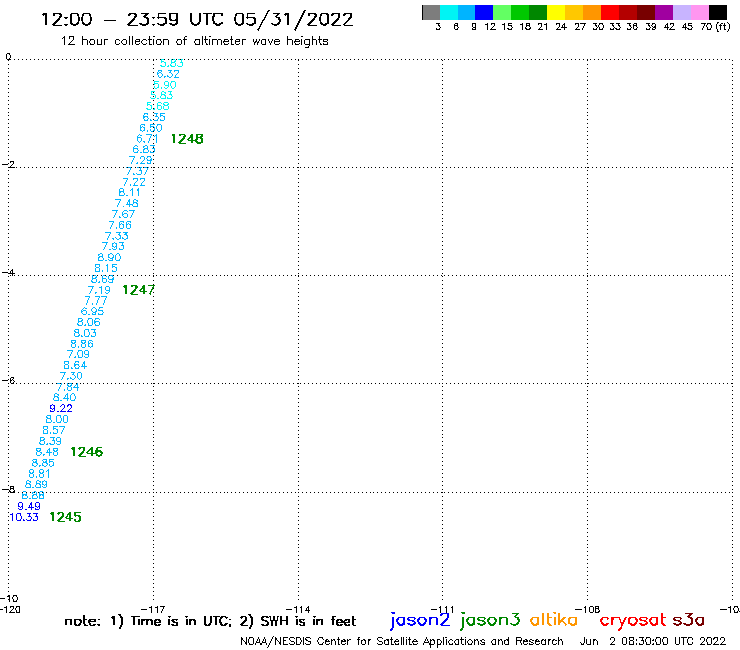Select the 8.90 wave height value

(109, 257)
